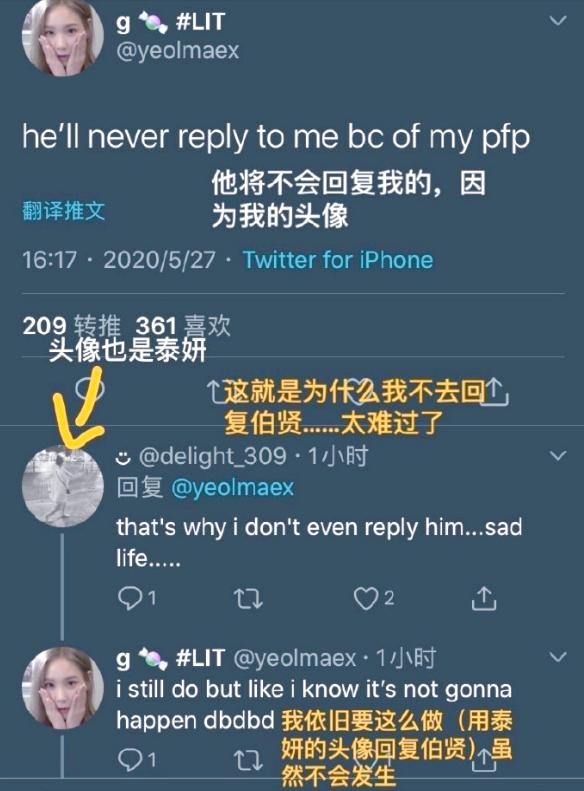The image size is (584, 791).
Task: View the 361 喜欢 likes list
Action: pos(183,326)
